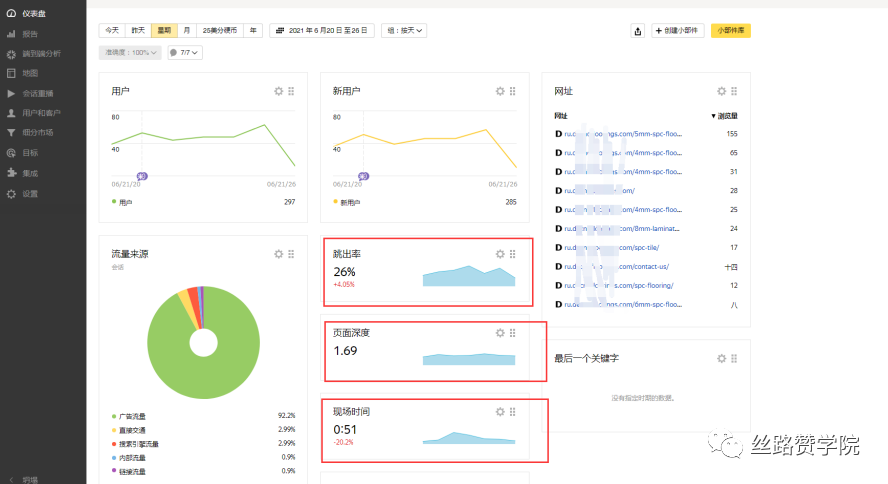Open the 准确度 100% dropdown

(x=130, y=53)
